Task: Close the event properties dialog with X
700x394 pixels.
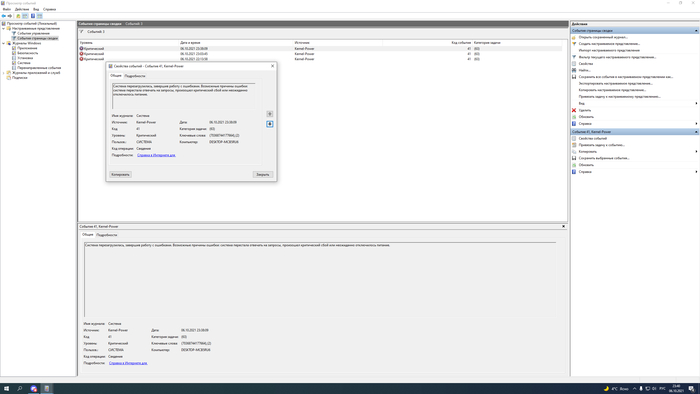Action: [272, 66]
